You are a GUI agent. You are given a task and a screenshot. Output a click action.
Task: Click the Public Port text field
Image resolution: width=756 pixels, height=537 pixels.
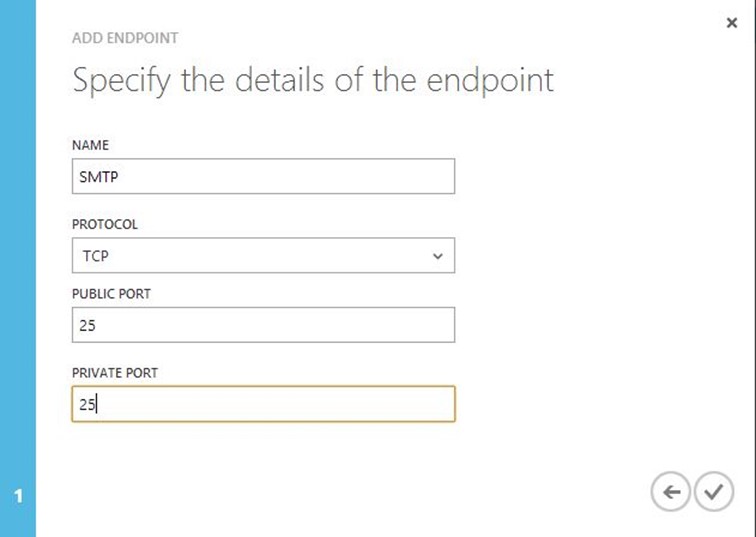coord(263,325)
